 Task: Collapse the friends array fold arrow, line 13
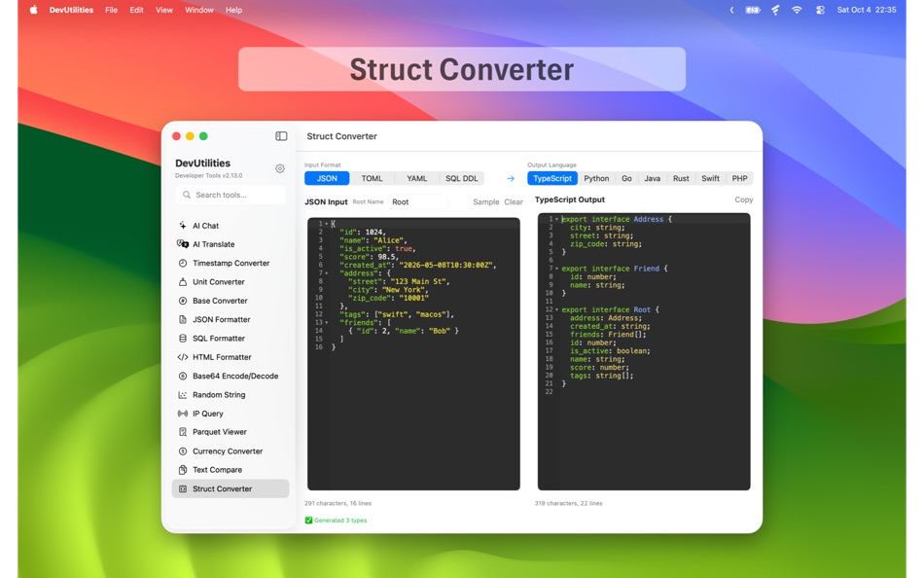pyautogui.click(x=327, y=323)
